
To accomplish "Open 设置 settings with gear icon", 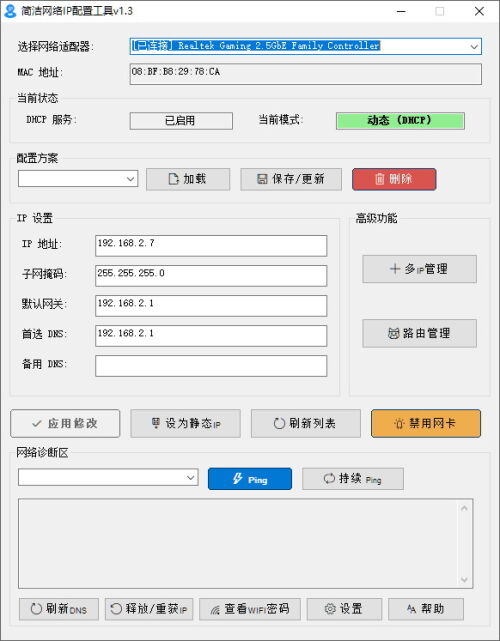I will pyautogui.click(x=344, y=609).
